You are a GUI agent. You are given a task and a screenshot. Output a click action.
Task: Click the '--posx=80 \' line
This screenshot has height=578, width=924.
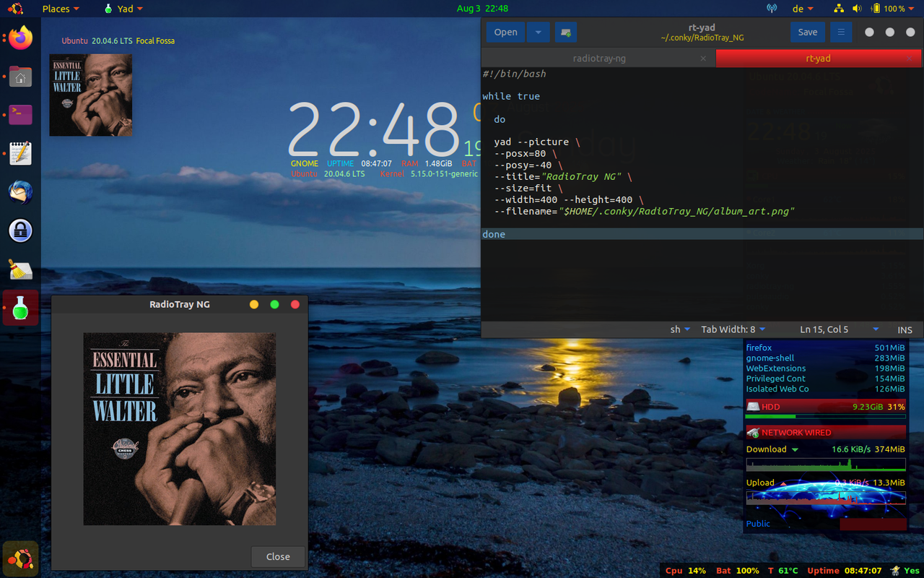tap(526, 153)
